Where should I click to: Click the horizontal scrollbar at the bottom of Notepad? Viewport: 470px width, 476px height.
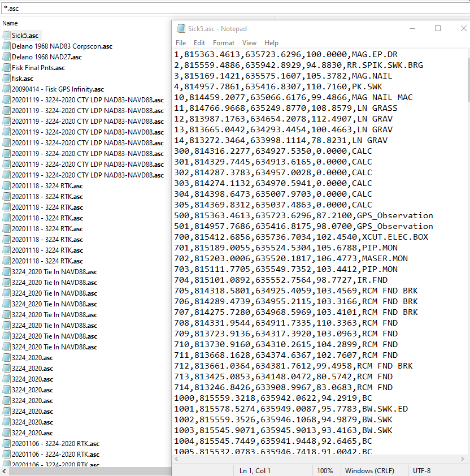[x=316, y=459]
